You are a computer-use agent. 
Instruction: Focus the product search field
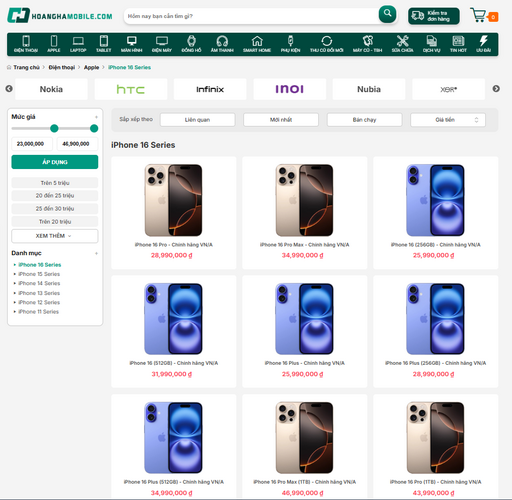(x=252, y=16)
